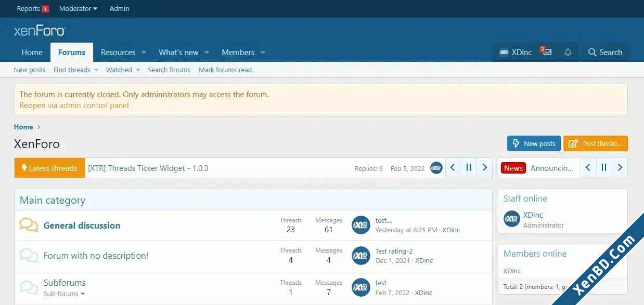Screen dimensions: 644x305
Task: Open the Search forums link
Action: [x=169, y=70]
